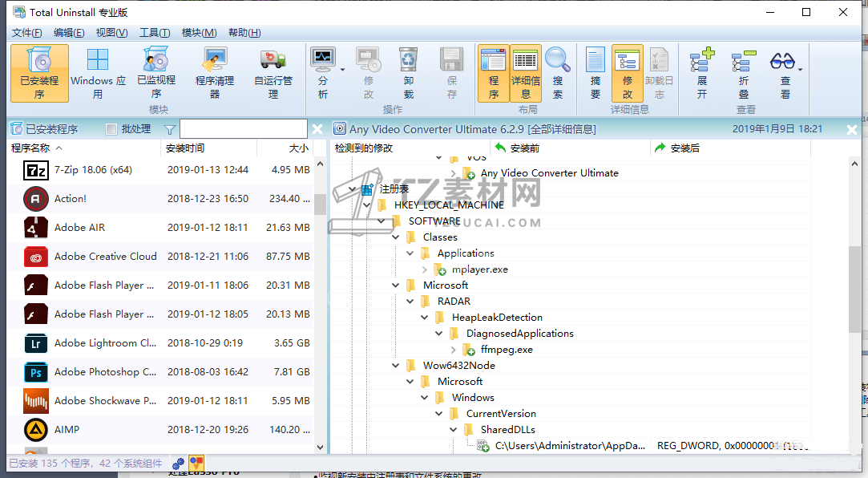868x478 pixels.
Task: Expand the ffmpeg.exe node
Action: [x=454, y=350]
